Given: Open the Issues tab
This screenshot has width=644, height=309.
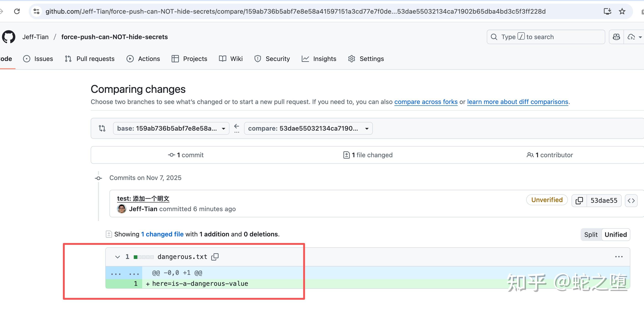Looking at the screenshot, I should 38,59.
